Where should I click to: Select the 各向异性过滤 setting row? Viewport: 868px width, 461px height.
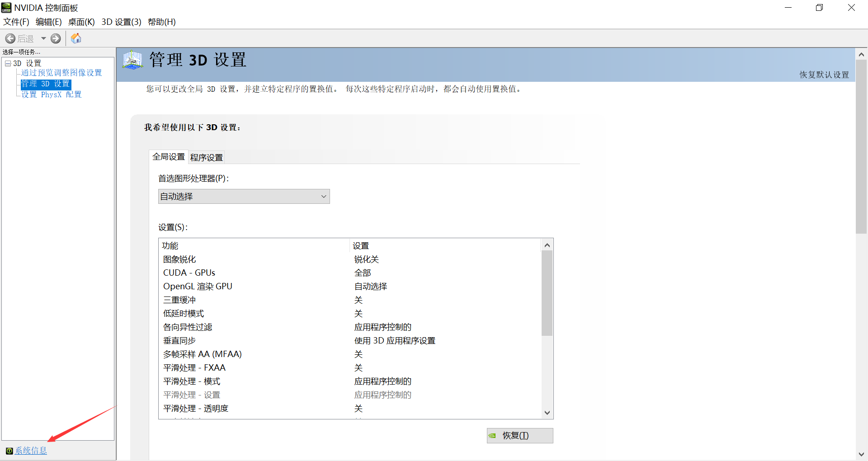[350, 327]
